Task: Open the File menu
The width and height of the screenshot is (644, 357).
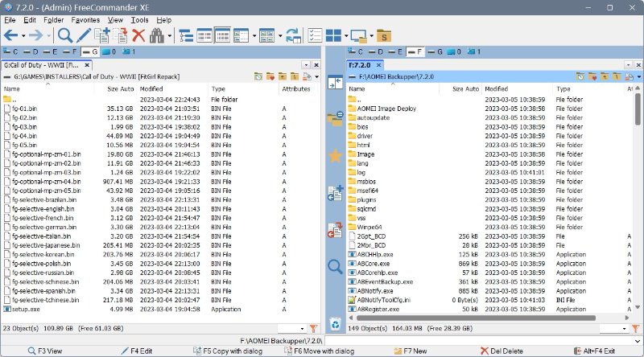Action: pyautogui.click(x=10, y=19)
